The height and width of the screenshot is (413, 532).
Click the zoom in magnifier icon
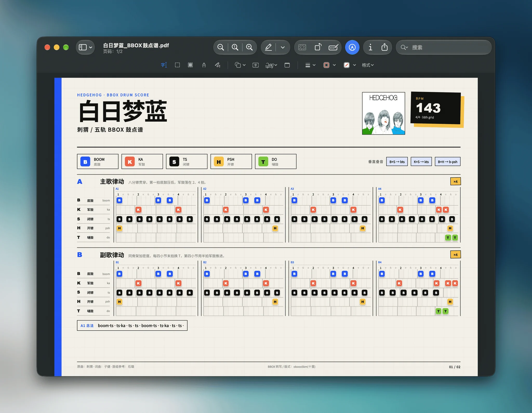pos(249,47)
